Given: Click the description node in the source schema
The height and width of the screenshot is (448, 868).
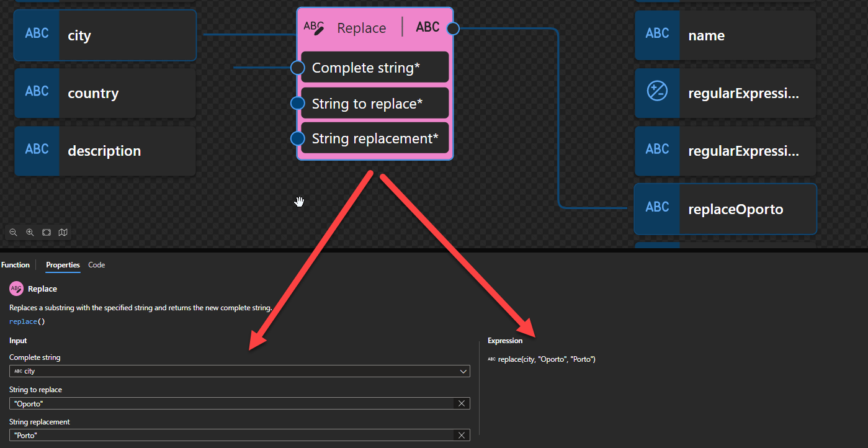Looking at the screenshot, I should (x=104, y=150).
